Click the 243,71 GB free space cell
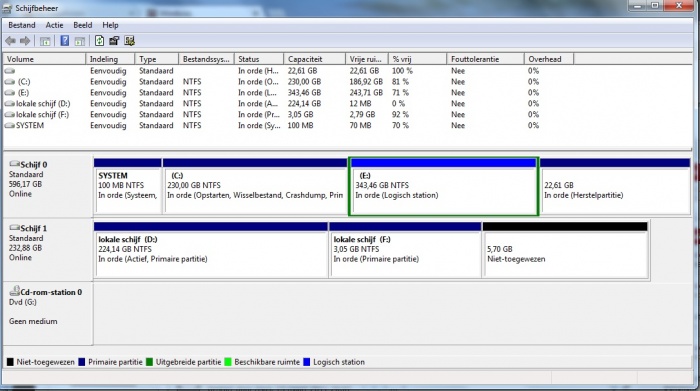Screen dimensions: 700x391 click(x=366, y=93)
